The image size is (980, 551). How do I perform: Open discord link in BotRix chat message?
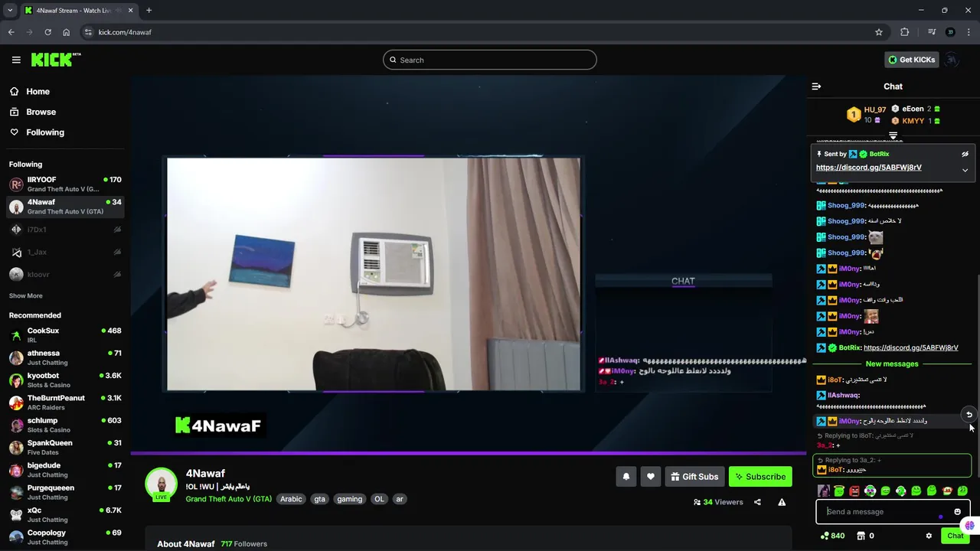pos(910,347)
